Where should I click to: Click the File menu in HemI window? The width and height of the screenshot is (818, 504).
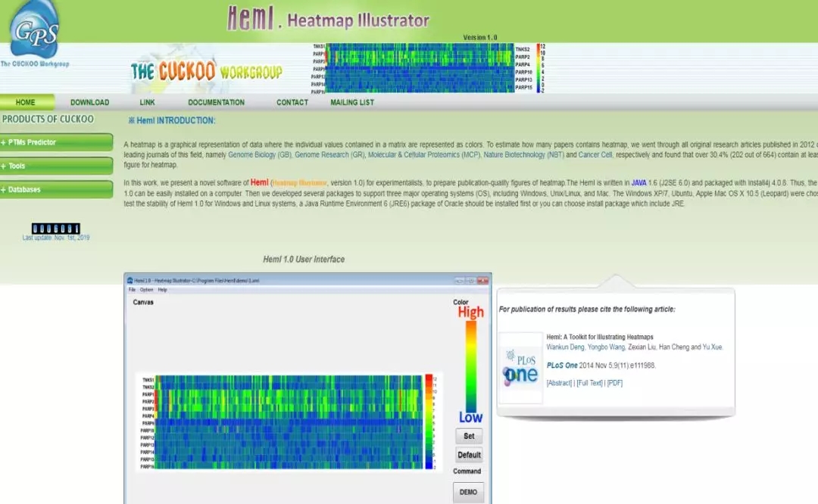click(132, 290)
